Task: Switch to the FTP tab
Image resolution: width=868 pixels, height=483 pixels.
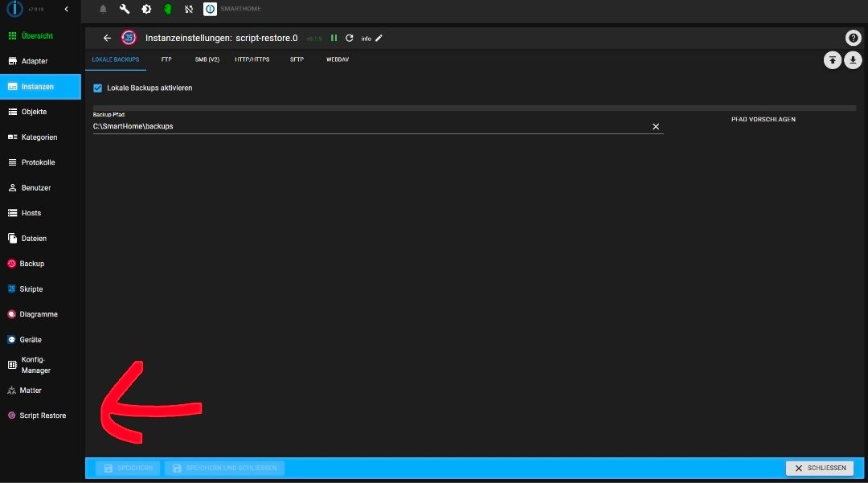Action: (x=166, y=59)
